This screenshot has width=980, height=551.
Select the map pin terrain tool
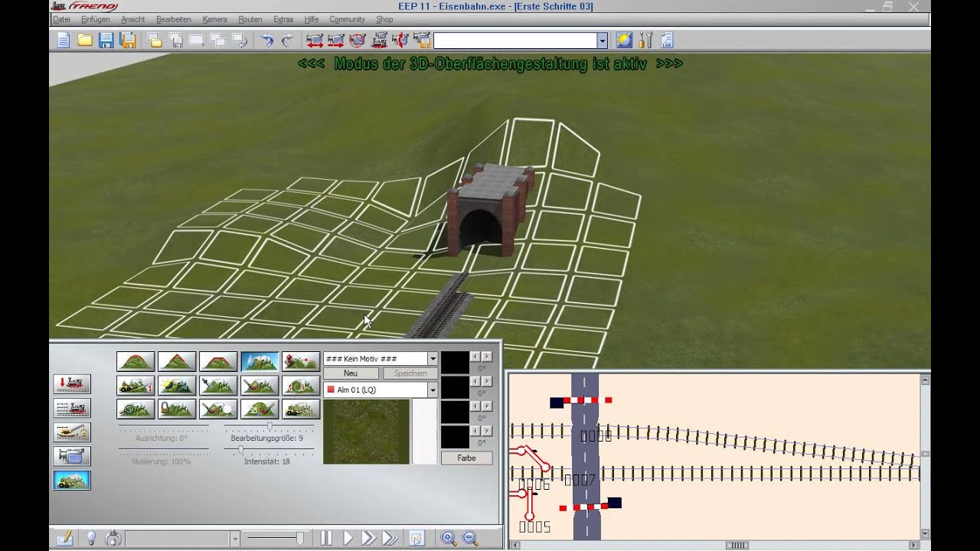301,361
